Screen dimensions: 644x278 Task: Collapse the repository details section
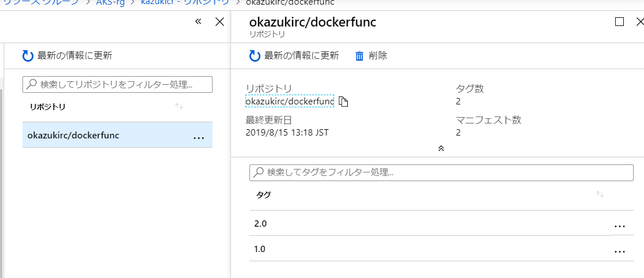point(441,148)
